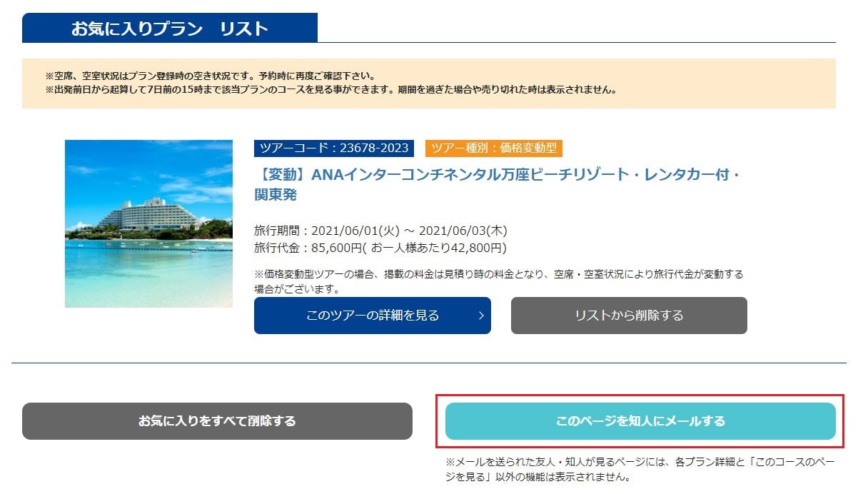Click the departure date 2021/06/01(火)
The width and height of the screenshot is (868, 494).
tap(356, 231)
